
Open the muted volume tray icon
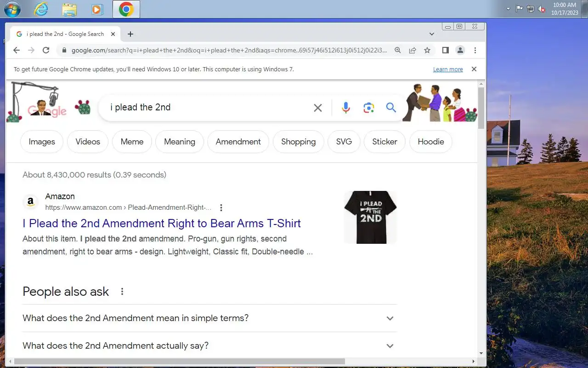pos(542,9)
